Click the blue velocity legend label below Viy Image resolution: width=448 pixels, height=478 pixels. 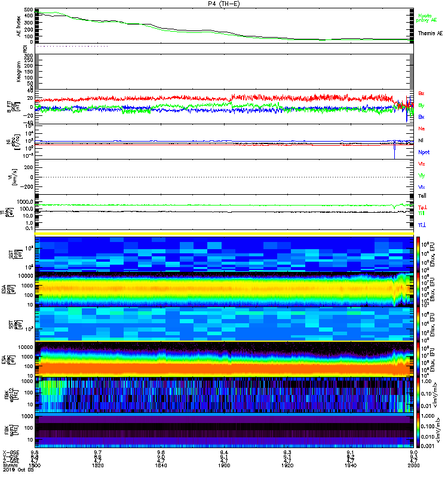click(422, 187)
